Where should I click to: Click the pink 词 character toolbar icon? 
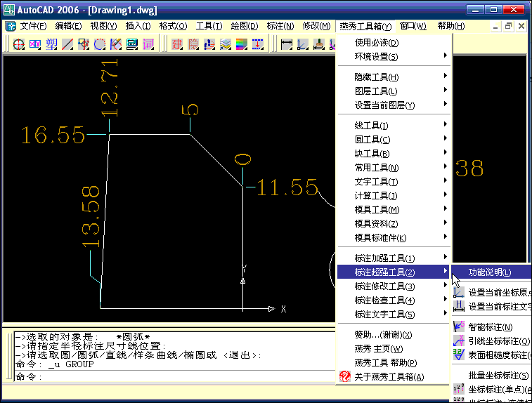(x=148, y=44)
